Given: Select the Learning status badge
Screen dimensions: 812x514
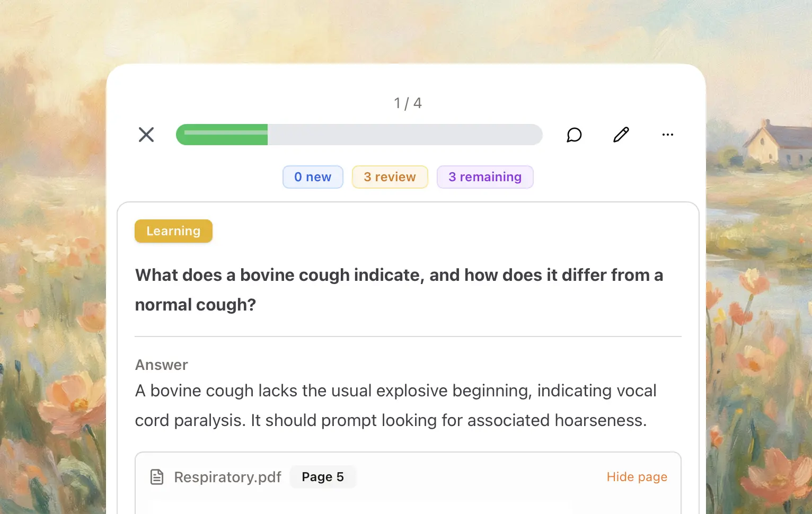Looking at the screenshot, I should click(x=173, y=231).
